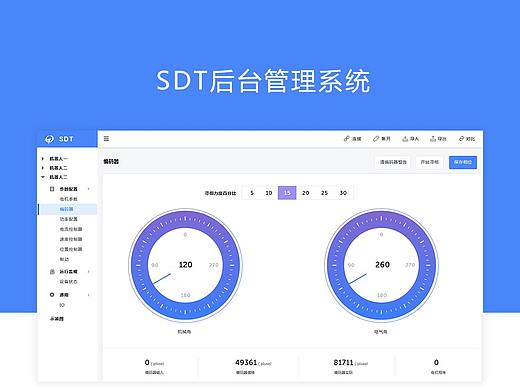Click the 49361 pulse value

point(246,362)
